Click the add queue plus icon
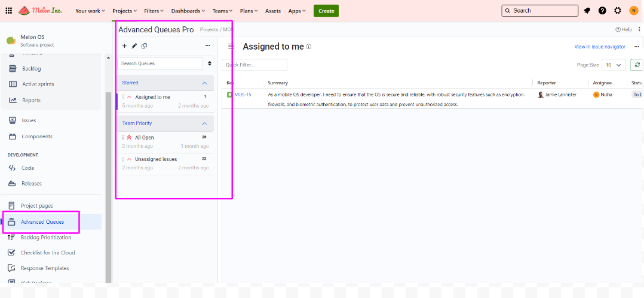This screenshot has height=298, width=644. (124, 45)
